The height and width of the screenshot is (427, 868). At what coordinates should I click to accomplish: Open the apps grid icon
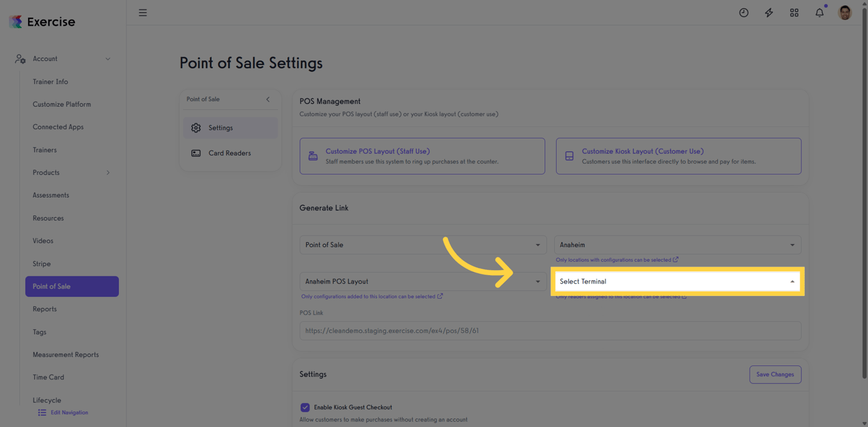[x=794, y=13]
